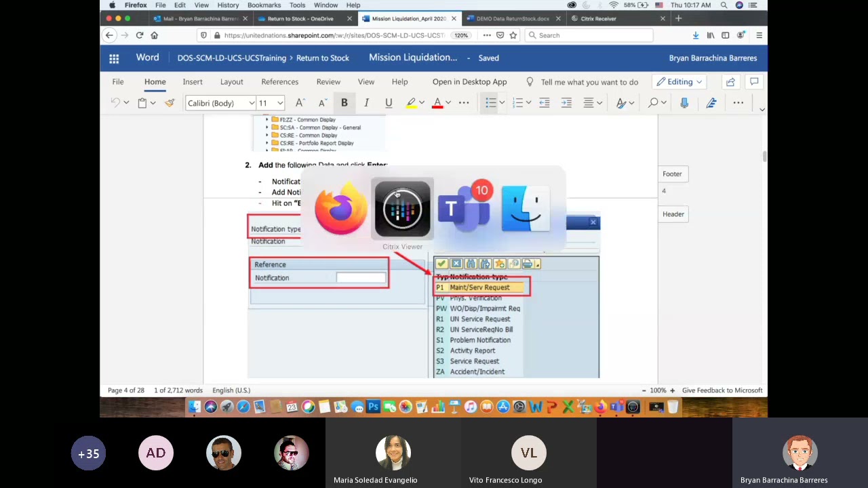Open the numbering style dropdown arrow
This screenshot has width=868, height=488.
[x=528, y=103]
